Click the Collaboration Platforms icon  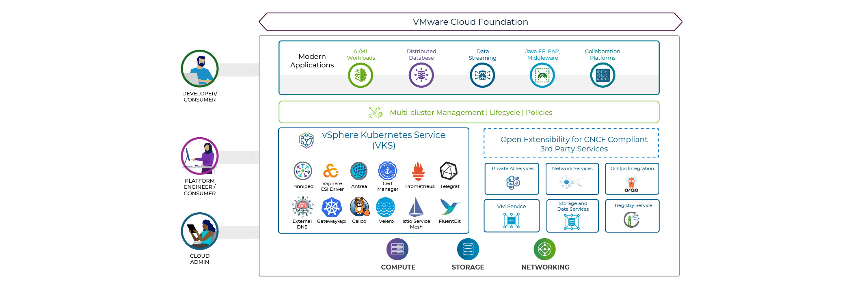click(602, 75)
